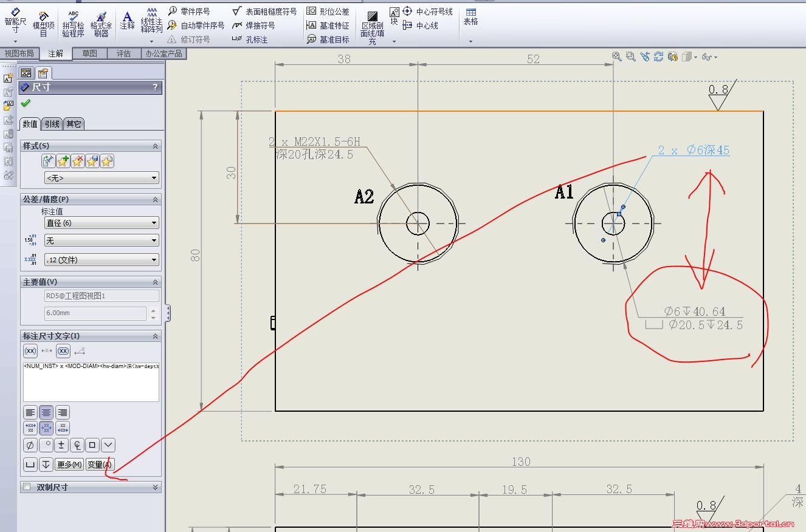Screen dimensions: 806x532
Task: Open the 线性注释阵列 linear note pattern tool
Action: click(151, 20)
